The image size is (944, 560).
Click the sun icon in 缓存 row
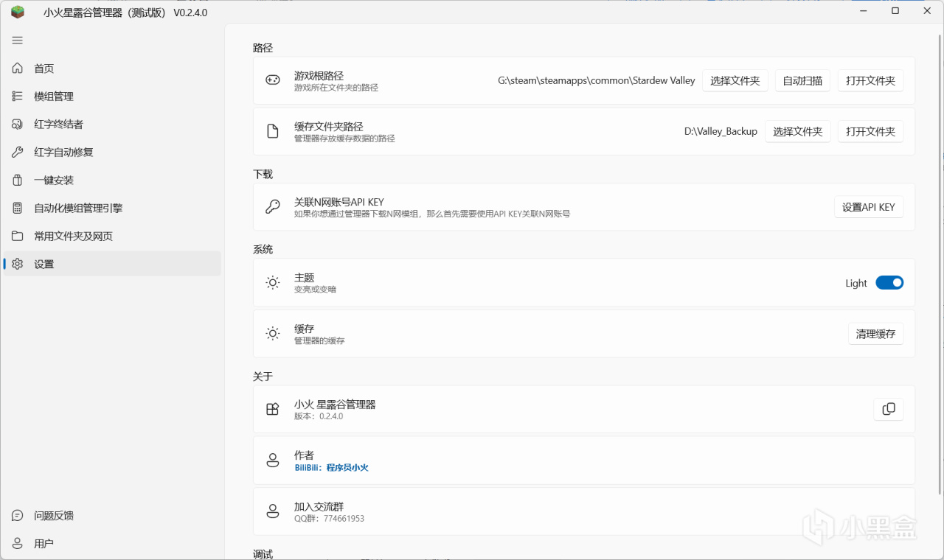coord(273,334)
